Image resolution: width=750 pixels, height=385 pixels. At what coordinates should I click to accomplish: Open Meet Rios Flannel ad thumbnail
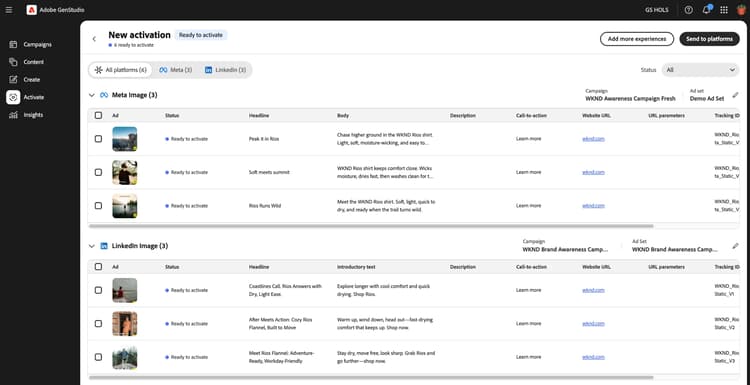[125, 357]
